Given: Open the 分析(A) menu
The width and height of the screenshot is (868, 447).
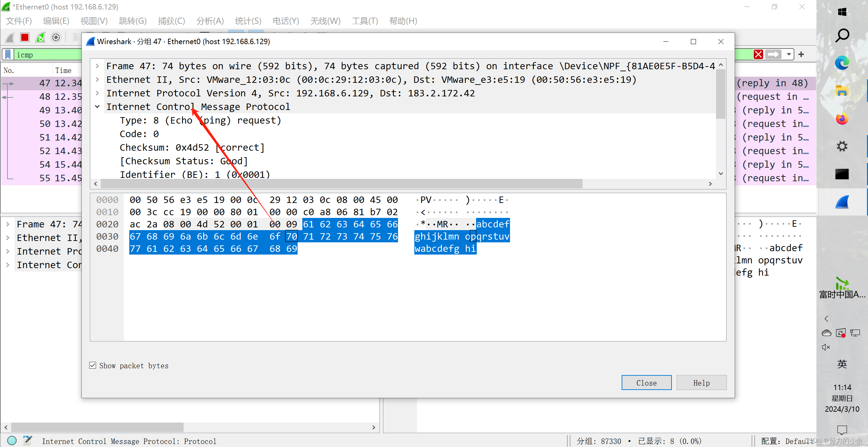Looking at the screenshot, I should (210, 21).
